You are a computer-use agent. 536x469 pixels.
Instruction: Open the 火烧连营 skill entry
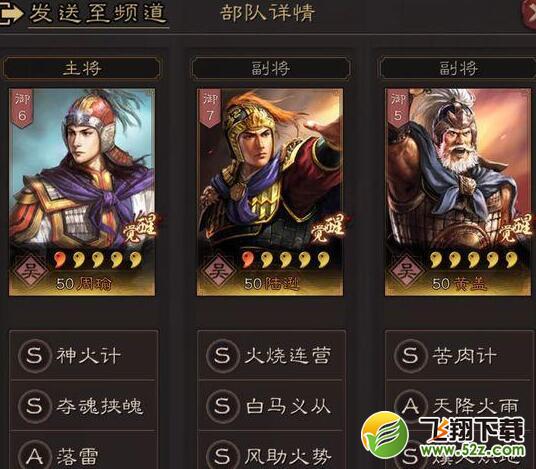pyautogui.click(x=271, y=356)
